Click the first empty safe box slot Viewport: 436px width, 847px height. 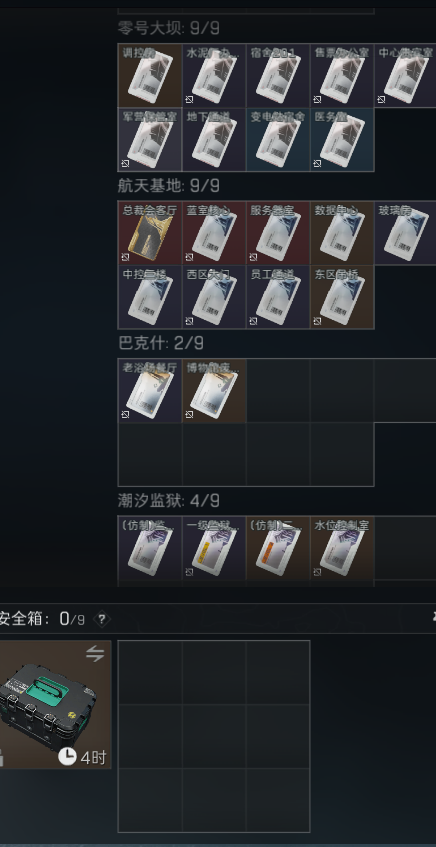[150, 673]
